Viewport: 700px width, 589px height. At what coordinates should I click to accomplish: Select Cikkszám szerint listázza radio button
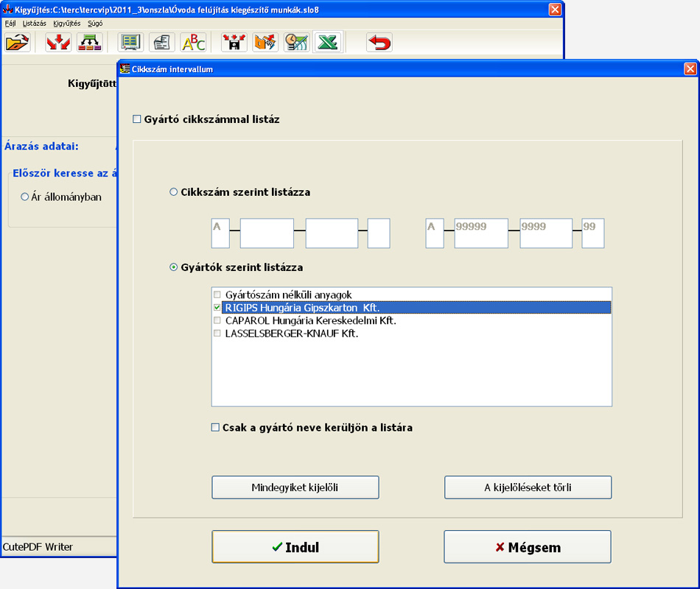point(173,192)
